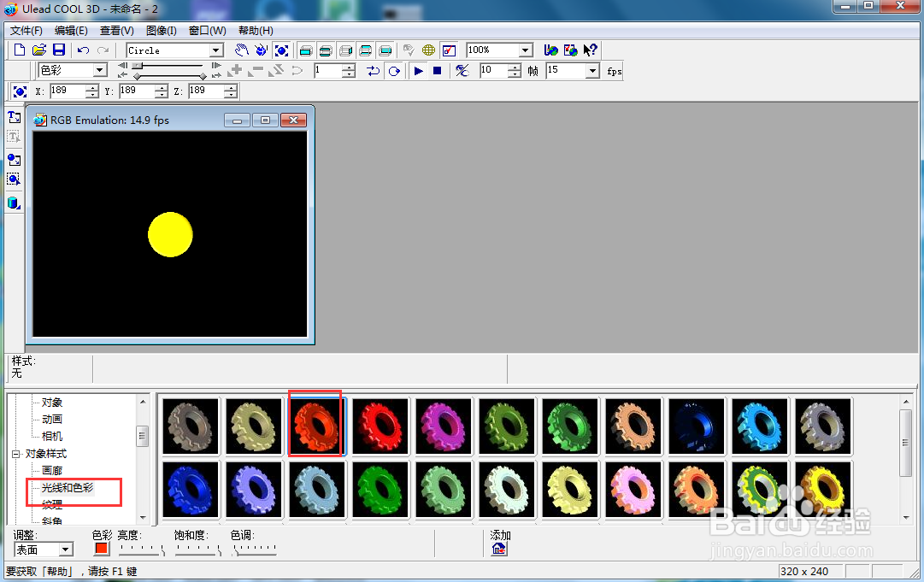The width and height of the screenshot is (924, 582).
Task: Open the 编辑(E) menu
Action: pos(71,31)
